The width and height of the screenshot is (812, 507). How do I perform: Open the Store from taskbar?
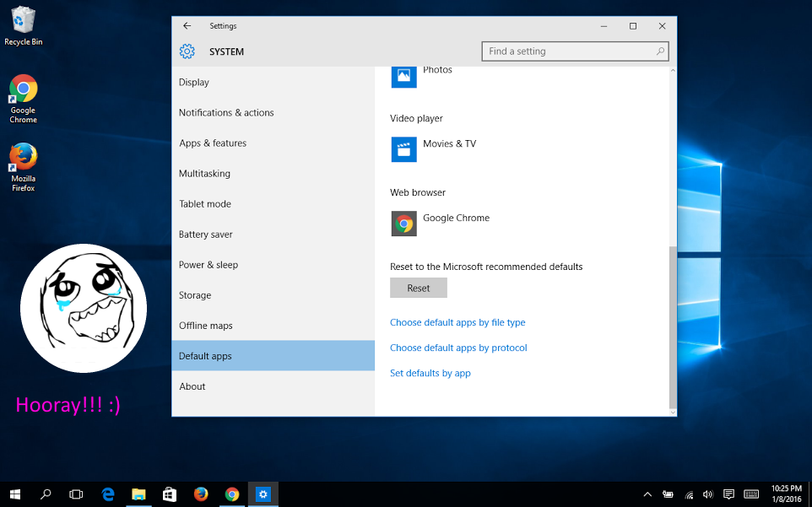click(x=170, y=494)
